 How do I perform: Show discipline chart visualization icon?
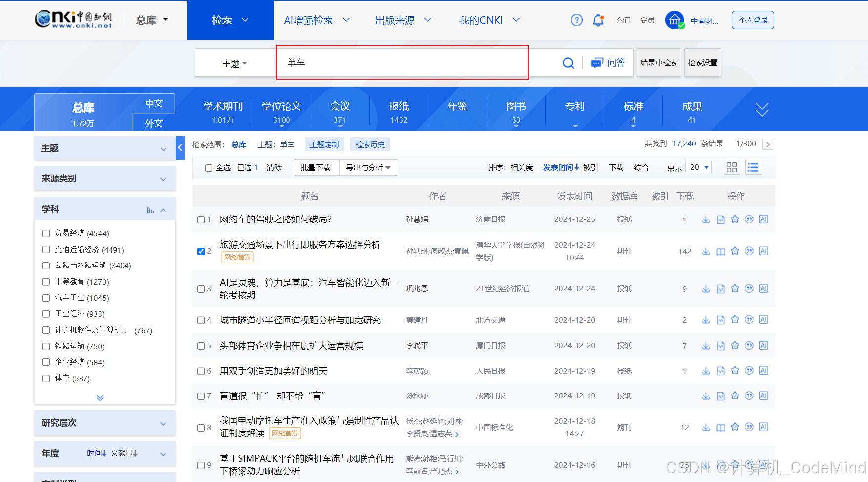tap(150, 210)
